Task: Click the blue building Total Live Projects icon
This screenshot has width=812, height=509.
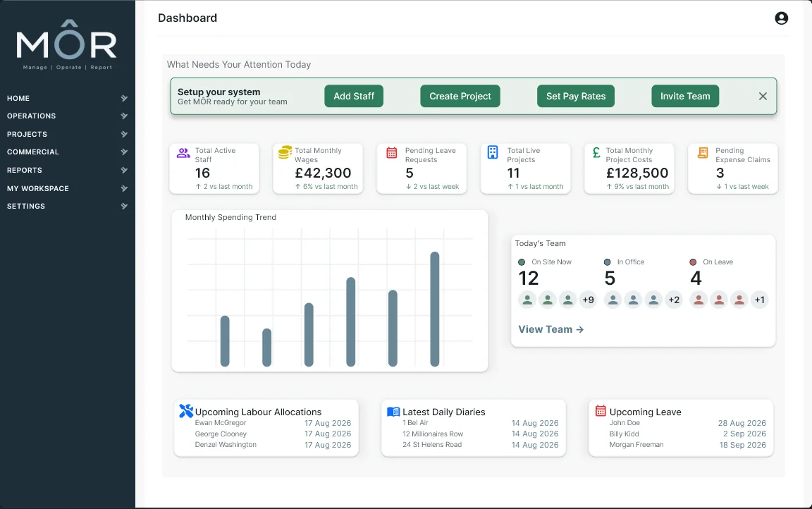Action: click(493, 152)
